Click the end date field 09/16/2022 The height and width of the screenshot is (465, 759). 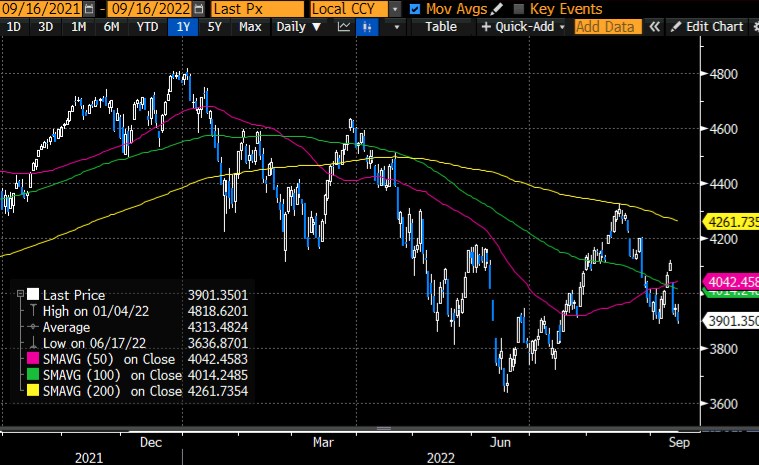(151, 9)
